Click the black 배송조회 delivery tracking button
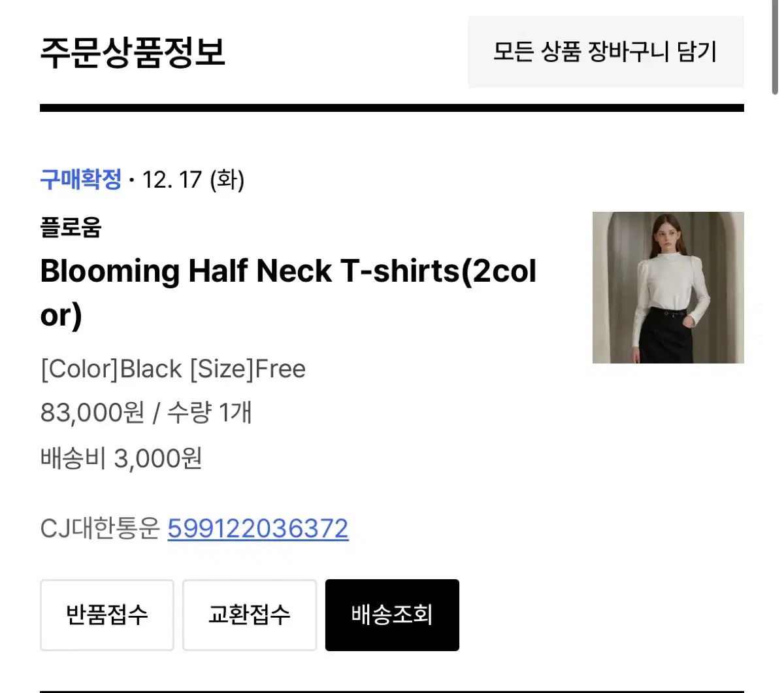The image size is (784, 693). click(391, 615)
